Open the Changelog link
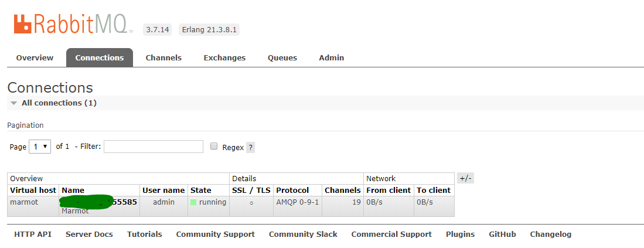This screenshot has height=248, width=644. pyautogui.click(x=550, y=235)
